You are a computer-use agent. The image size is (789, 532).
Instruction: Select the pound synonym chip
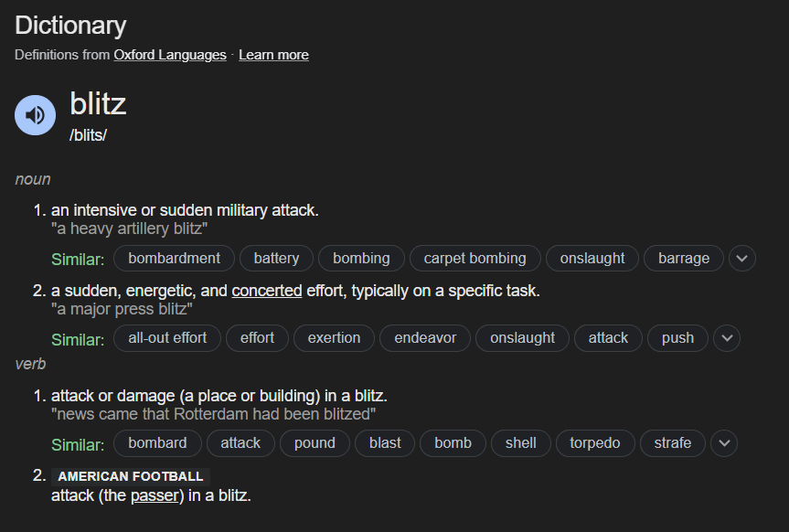pyautogui.click(x=315, y=443)
